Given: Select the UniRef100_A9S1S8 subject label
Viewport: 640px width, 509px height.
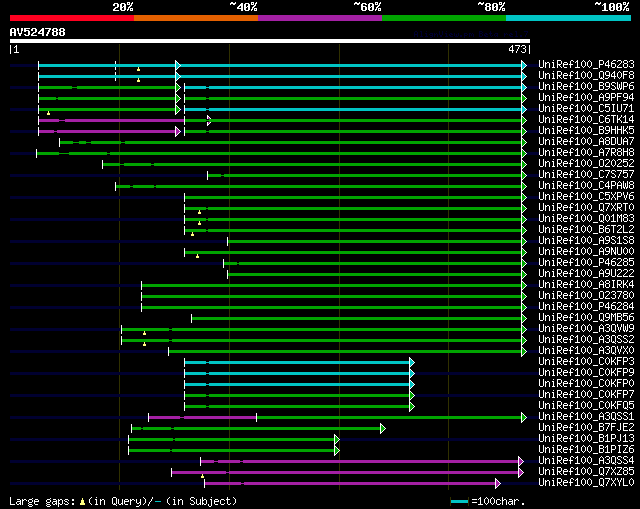Looking at the screenshot, I should tap(586, 241).
